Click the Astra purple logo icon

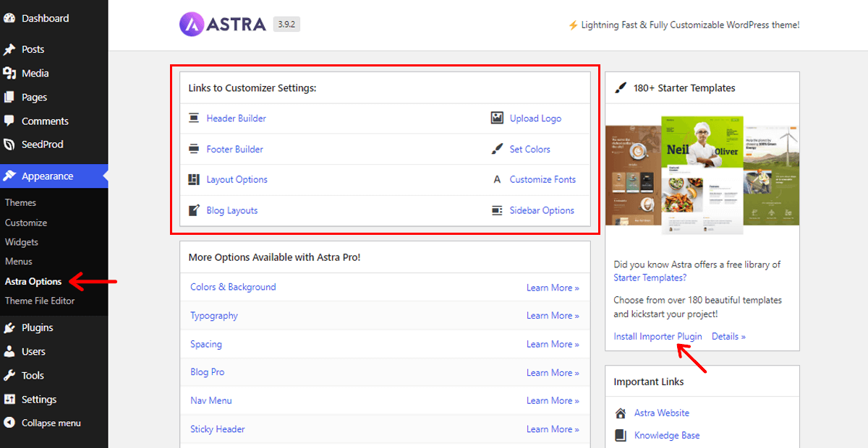click(192, 25)
